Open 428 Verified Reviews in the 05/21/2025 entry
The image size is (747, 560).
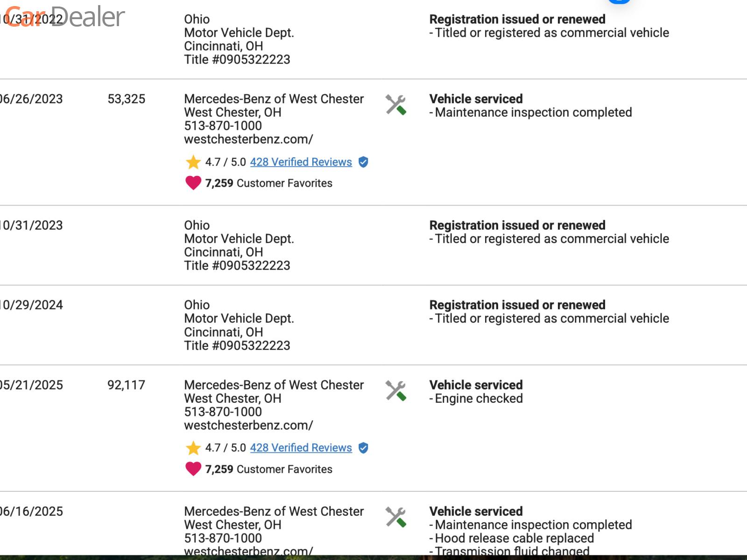click(301, 448)
